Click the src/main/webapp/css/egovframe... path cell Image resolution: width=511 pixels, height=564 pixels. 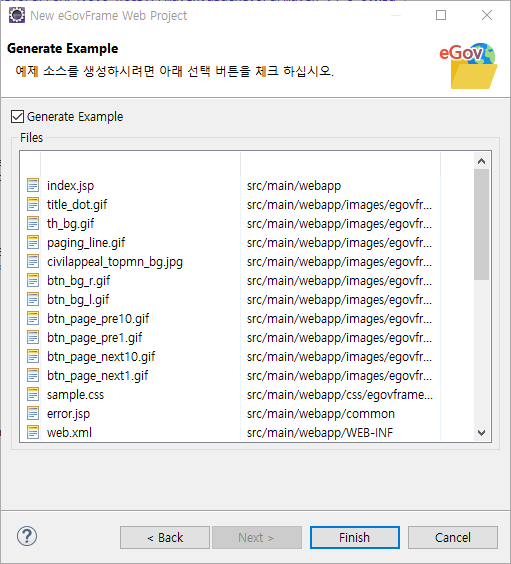click(340, 395)
